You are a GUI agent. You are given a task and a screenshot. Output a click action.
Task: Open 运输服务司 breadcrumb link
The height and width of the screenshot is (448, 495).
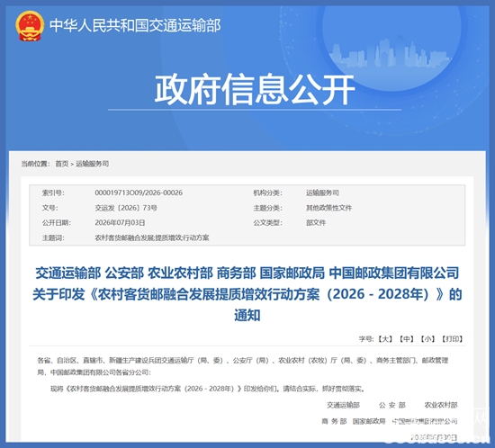[x=93, y=164]
